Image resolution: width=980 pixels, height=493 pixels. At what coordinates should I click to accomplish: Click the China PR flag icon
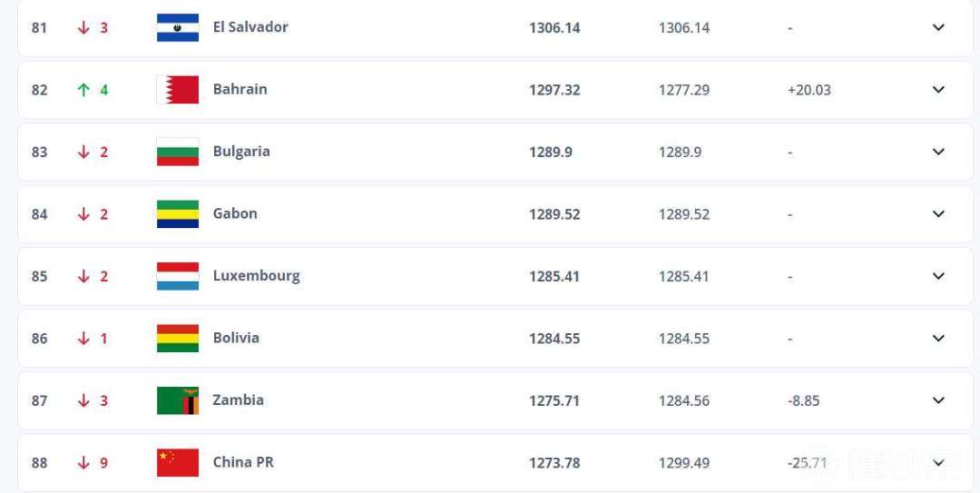178,462
